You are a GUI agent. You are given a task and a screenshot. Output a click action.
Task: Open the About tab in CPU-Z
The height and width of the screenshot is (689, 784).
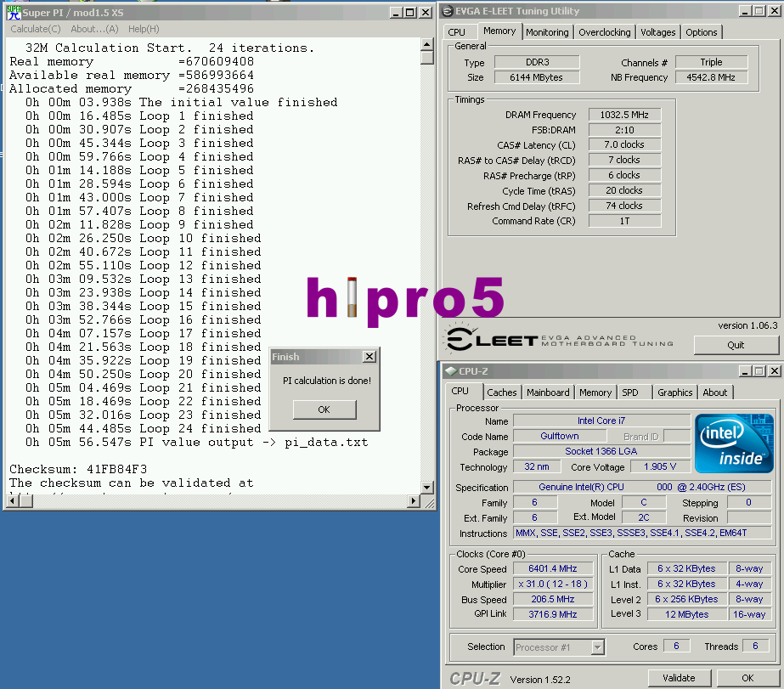point(715,393)
